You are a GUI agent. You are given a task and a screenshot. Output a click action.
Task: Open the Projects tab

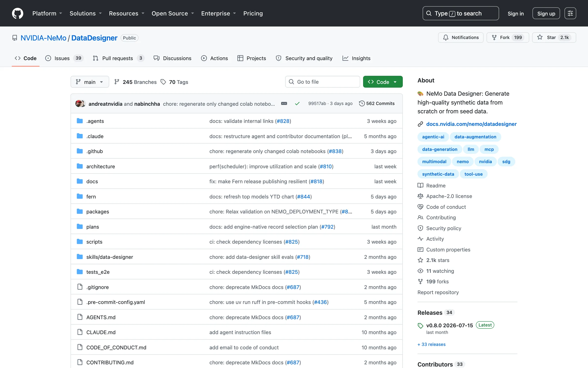[252, 58]
